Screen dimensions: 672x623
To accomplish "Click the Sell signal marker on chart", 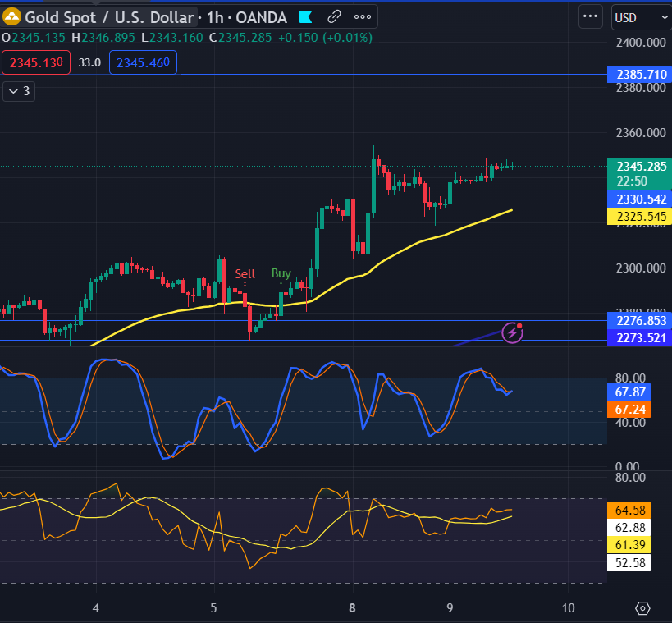I will [245, 274].
